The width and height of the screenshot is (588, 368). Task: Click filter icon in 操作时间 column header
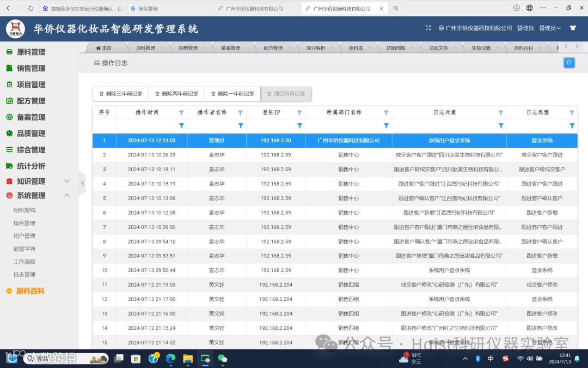181,113
